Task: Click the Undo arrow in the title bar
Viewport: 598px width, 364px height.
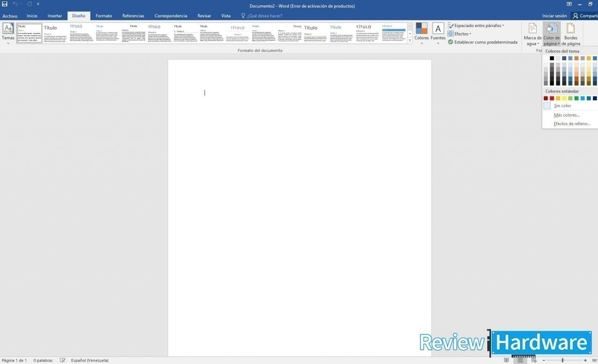Action: point(15,4)
